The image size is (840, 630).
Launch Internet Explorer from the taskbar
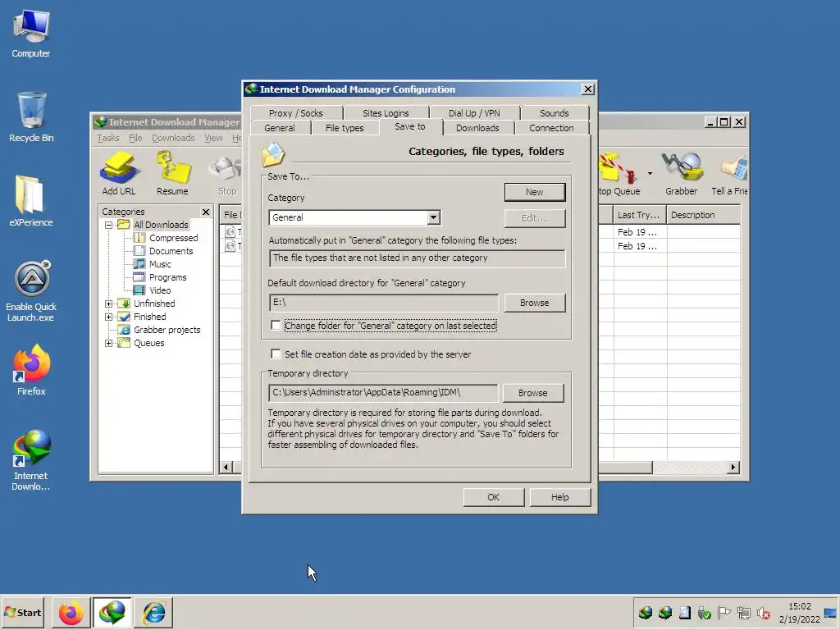(153, 612)
